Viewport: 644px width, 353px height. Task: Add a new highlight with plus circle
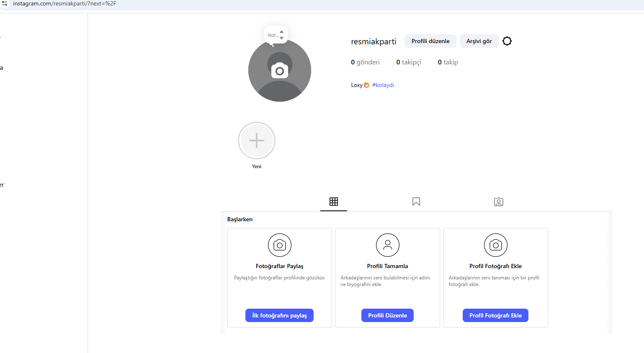(257, 141)
